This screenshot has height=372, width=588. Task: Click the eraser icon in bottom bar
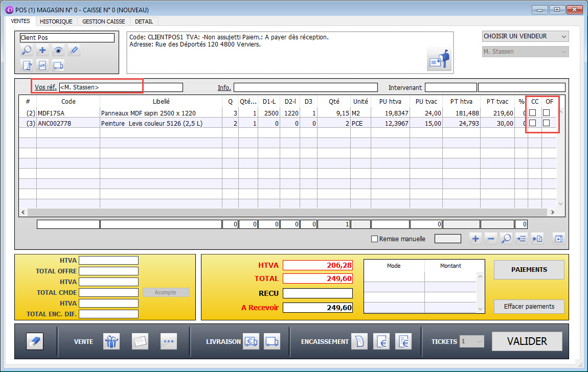(35, 341)
